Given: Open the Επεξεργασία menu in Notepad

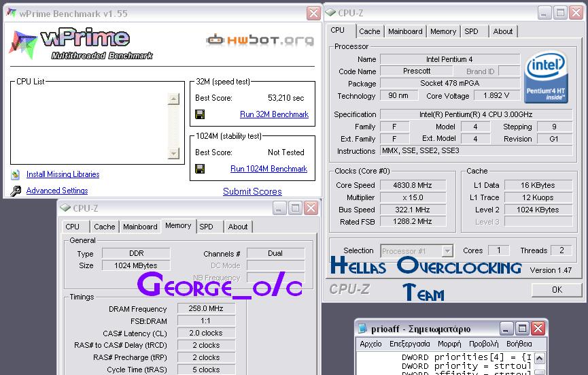Looking at the screenshot, I should tap(409, 344).
